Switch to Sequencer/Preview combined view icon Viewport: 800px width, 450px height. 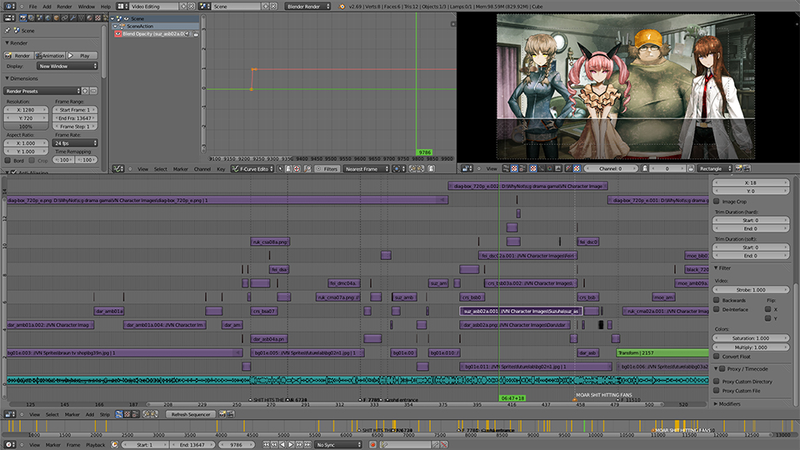point(135,414)
